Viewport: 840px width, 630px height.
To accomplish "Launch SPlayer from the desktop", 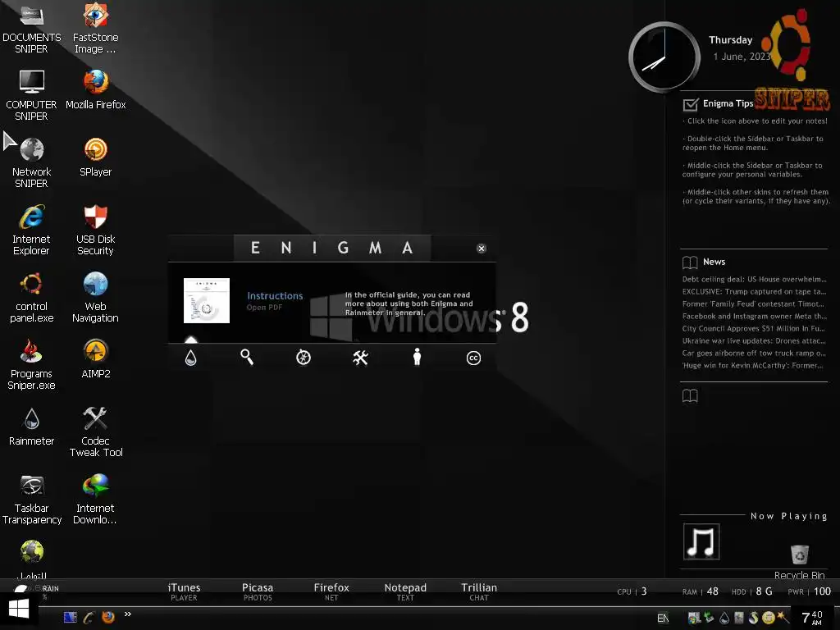I will click(95, 157).
